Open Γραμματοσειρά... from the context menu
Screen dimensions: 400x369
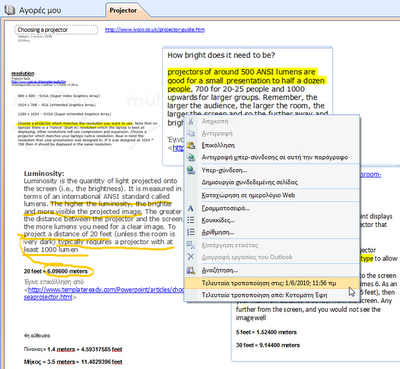[x=271, y=208]
